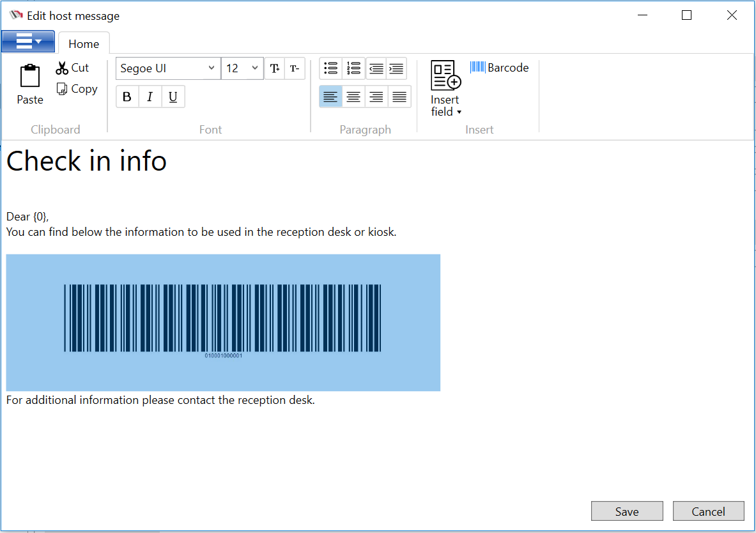Open the blue application menu button

[28, 42]
